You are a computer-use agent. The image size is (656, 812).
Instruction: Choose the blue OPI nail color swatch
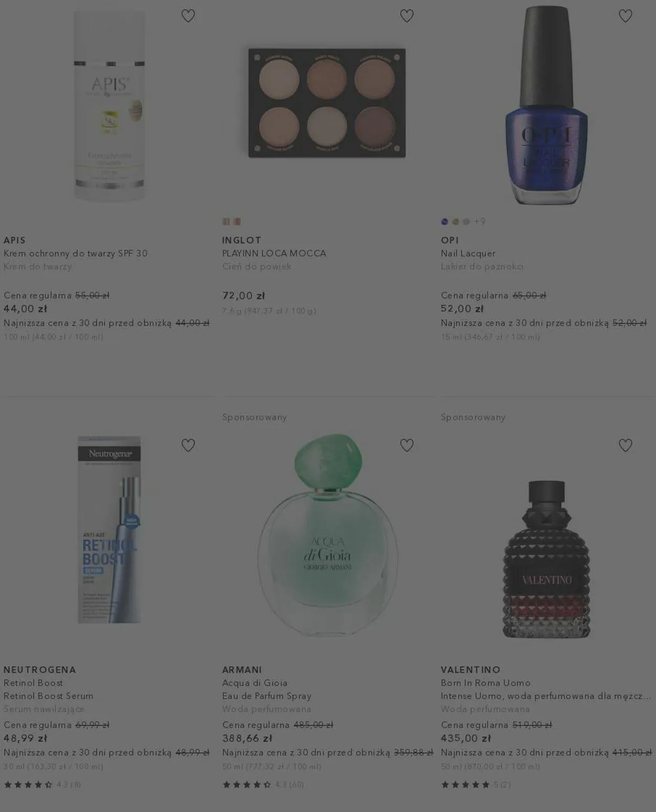pyautogui.click(x=445, y=222)
